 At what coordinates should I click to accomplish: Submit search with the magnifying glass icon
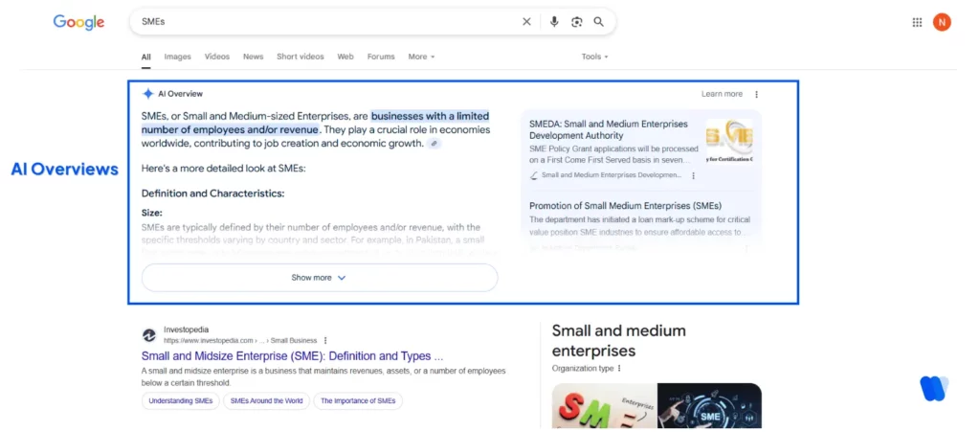tap(599, 22)
